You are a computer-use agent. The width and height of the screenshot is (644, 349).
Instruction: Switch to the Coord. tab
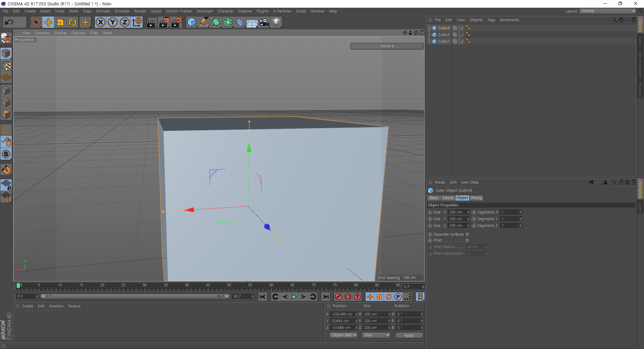tap(448, 198)
